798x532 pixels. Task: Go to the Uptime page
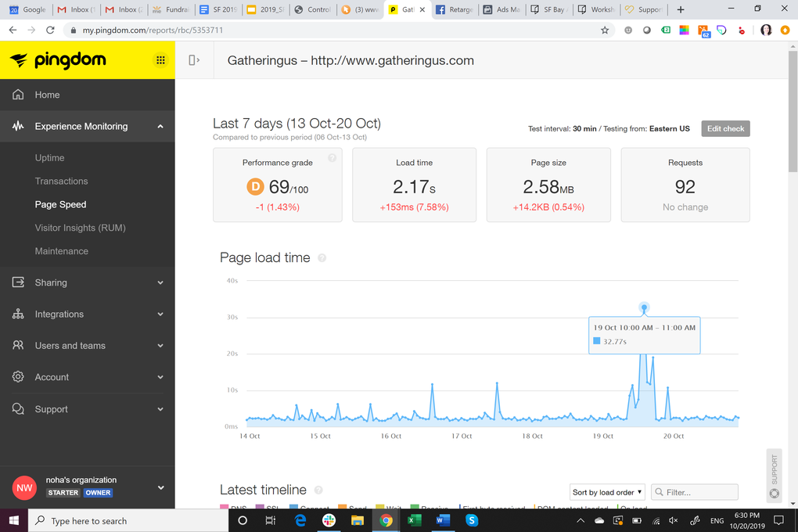[x=49, y=158]
